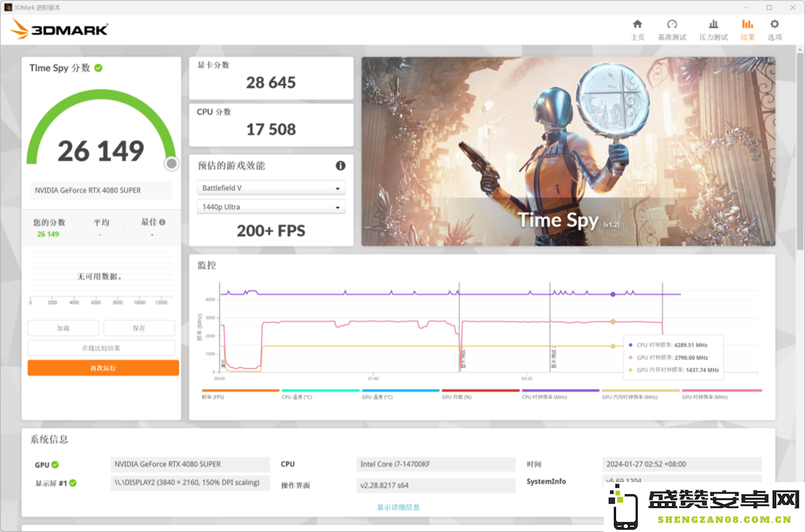
Task: Open the 基准测试 benchmarks section
Action: pyautogui.click(x=672, y=30)
